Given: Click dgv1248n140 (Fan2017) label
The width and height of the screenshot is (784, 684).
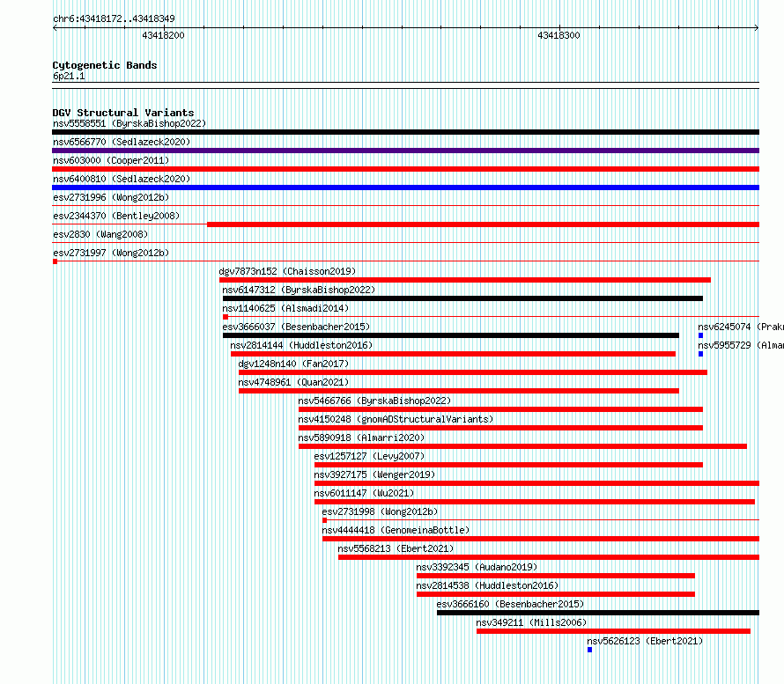Looking at the screenshot, I should 293,364.
